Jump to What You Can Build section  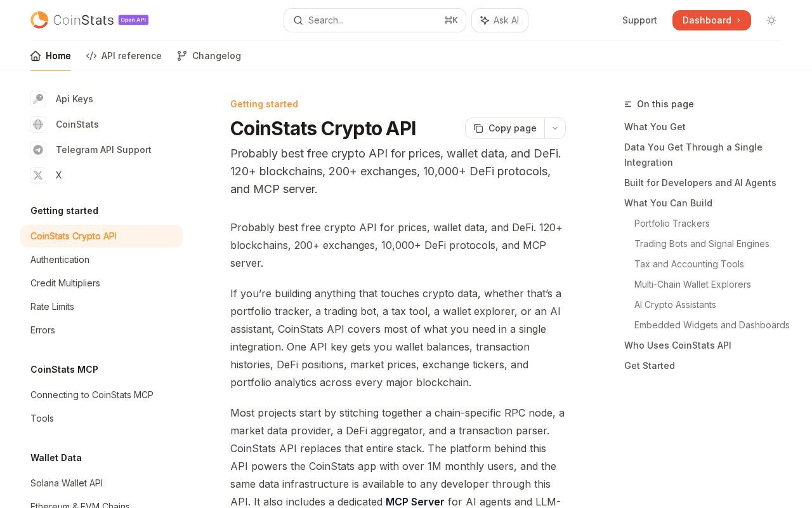[x=668, y=203]
